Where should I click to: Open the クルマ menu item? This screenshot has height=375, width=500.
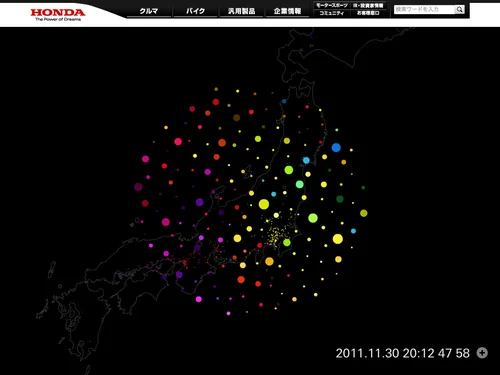pos(149,11)
